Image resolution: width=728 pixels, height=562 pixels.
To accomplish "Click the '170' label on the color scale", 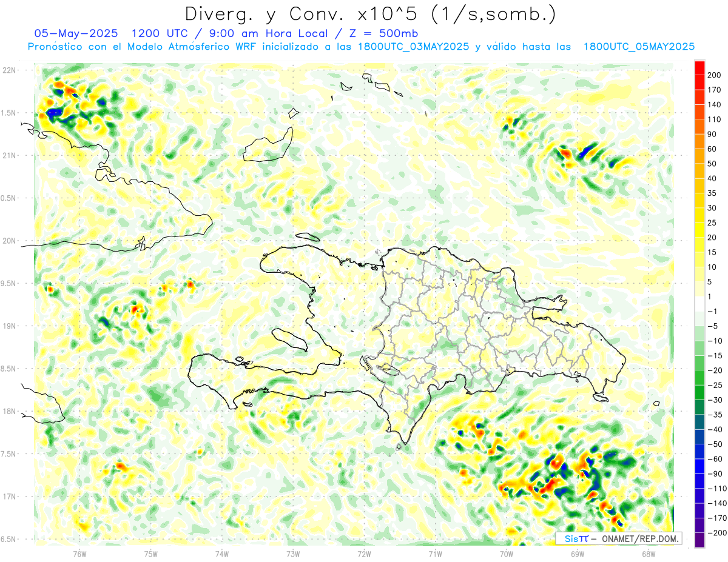I will coord(714,90).
